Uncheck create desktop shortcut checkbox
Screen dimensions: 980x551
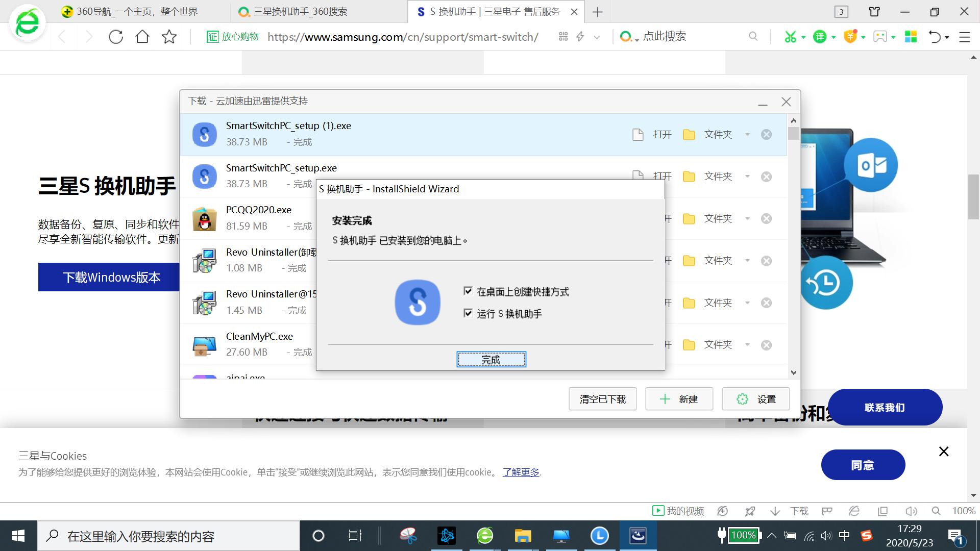pos(468,291)
